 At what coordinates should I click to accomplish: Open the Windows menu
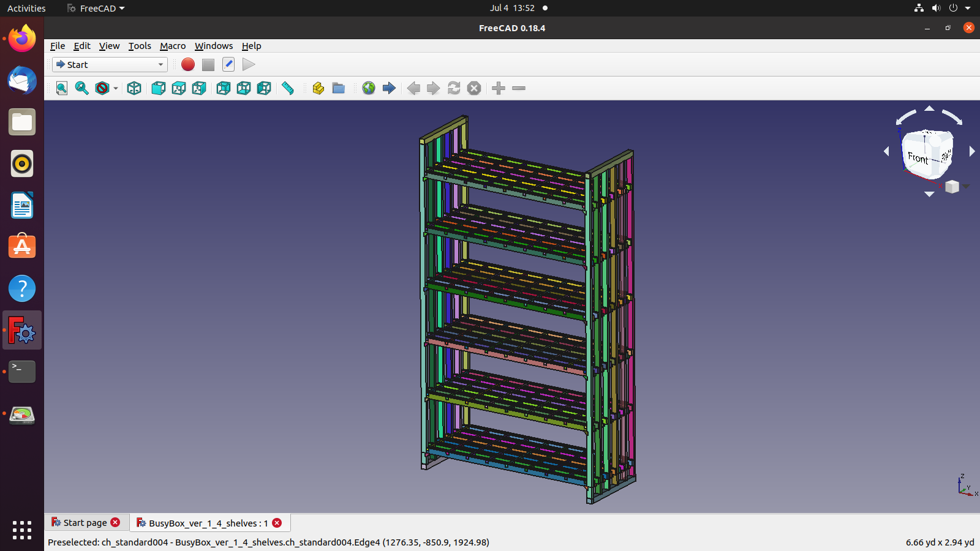pyautogui.click(x=213, y=46)
